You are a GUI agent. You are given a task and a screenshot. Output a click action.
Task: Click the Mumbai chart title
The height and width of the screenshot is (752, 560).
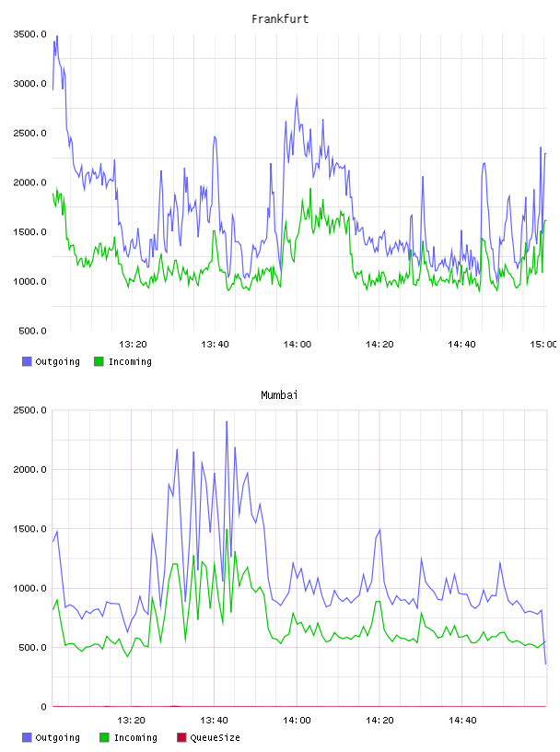(279, 395)
